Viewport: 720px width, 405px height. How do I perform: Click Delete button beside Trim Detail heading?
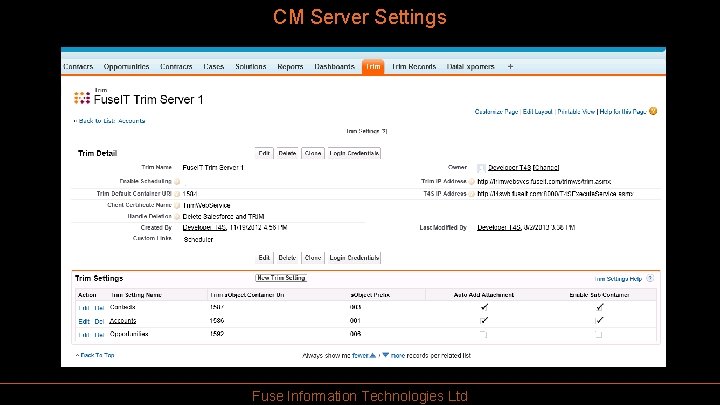pos(287,153)
